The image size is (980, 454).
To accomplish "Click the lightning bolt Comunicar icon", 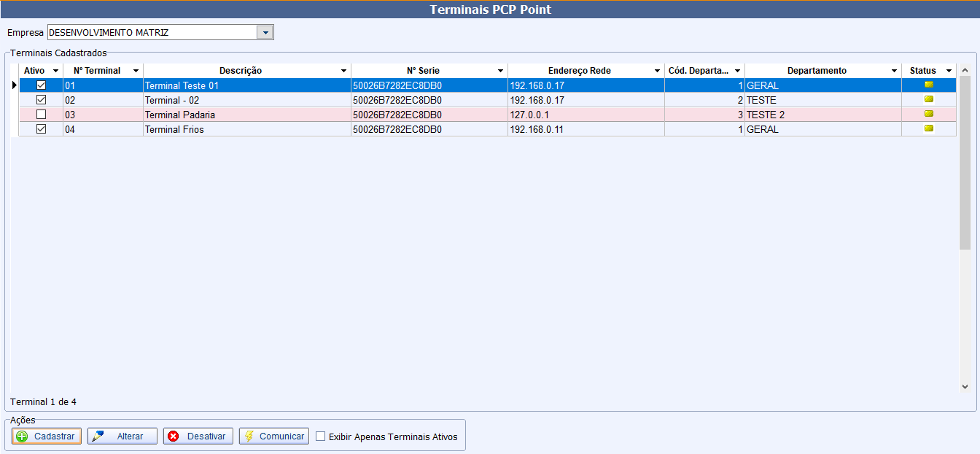I will pos(249,436).
